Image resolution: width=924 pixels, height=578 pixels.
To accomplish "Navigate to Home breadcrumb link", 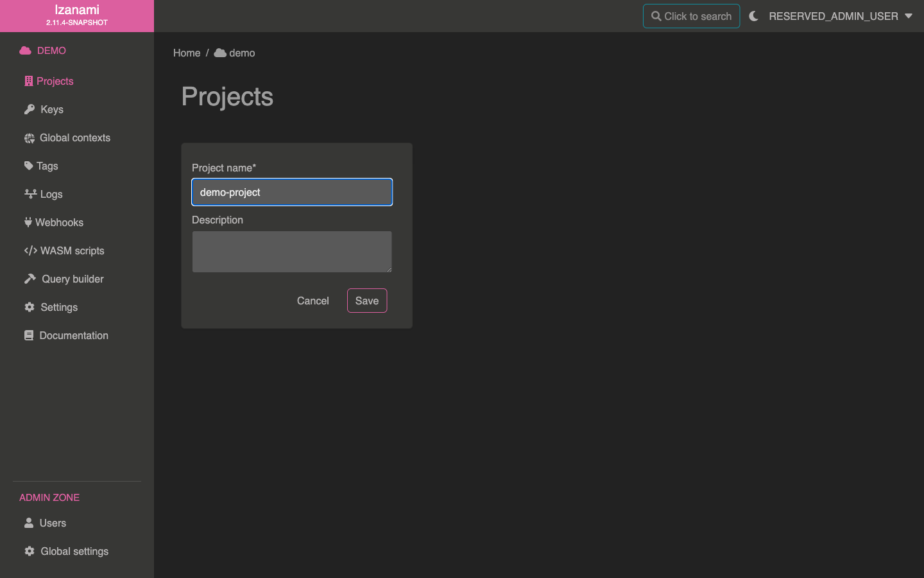I will [x=187, y=53].
